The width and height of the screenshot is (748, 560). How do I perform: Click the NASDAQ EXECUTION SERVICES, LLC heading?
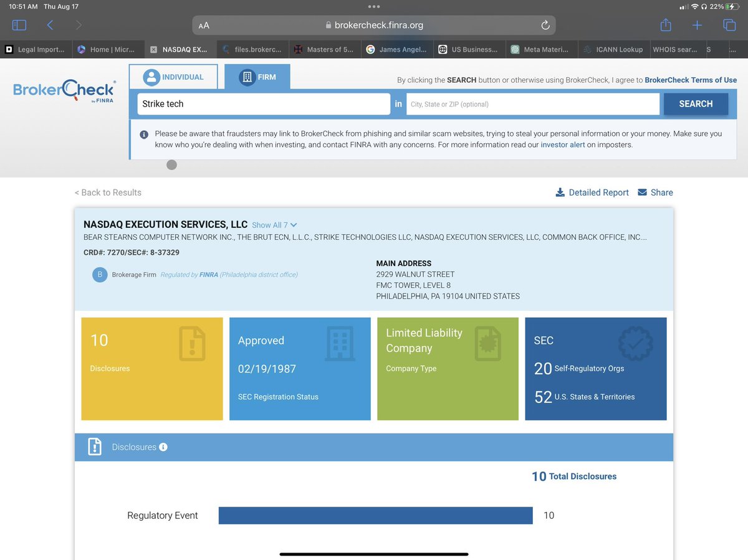[165, 224]
